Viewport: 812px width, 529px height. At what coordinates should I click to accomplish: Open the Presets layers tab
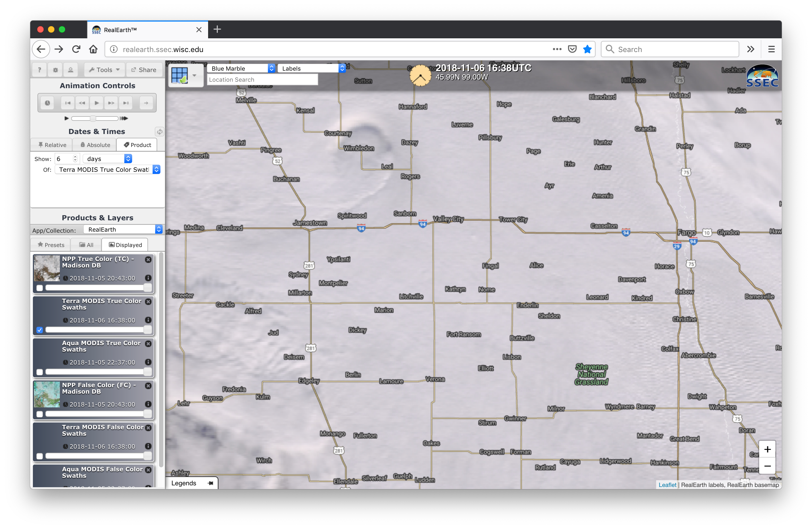coord(51,245)
